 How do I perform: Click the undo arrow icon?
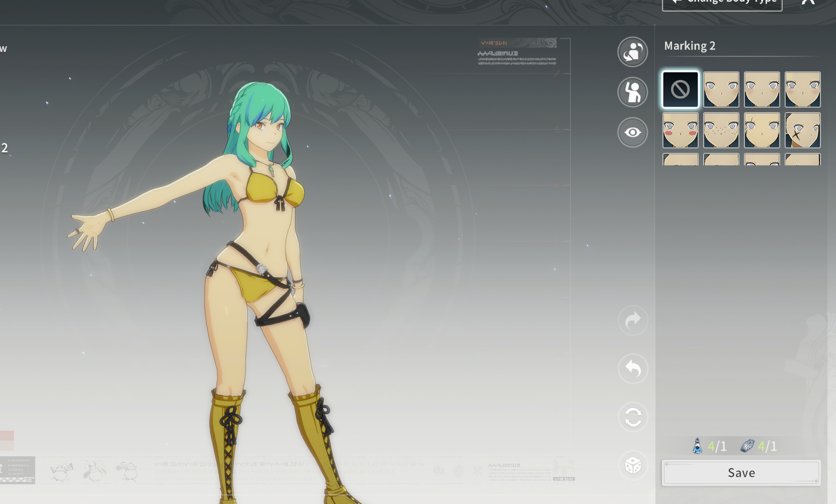pos(633,369)
